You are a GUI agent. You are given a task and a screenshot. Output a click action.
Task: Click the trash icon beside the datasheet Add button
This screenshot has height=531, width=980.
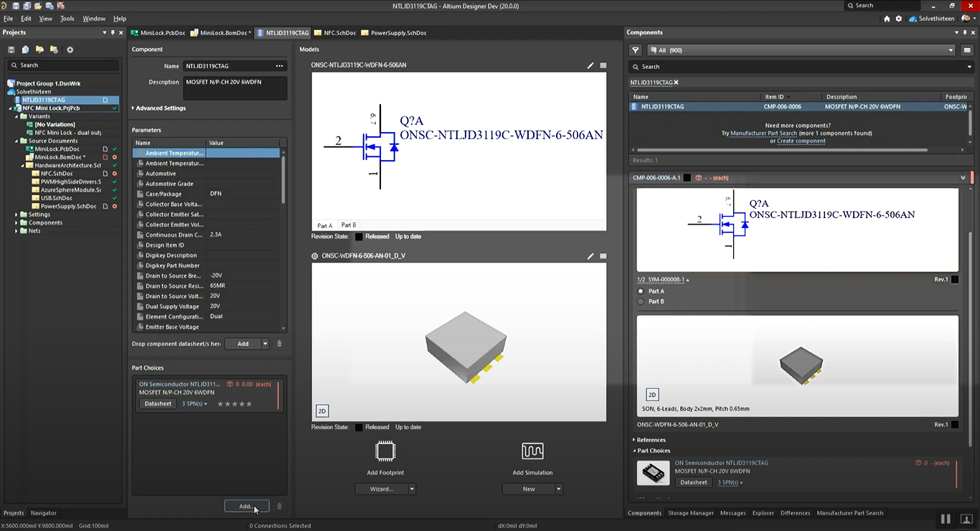(x=280, y=344)
